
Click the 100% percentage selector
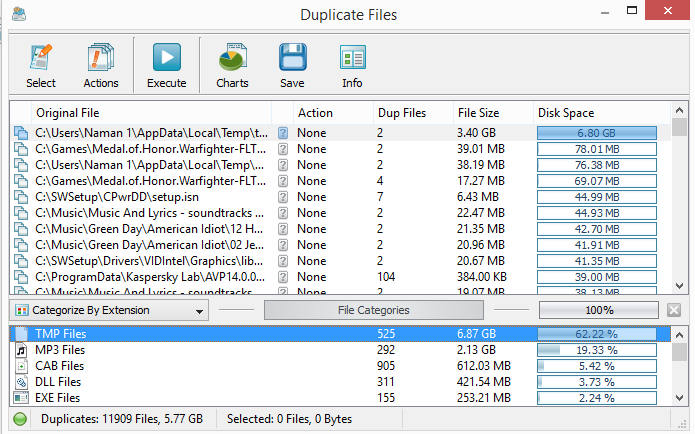598,310
